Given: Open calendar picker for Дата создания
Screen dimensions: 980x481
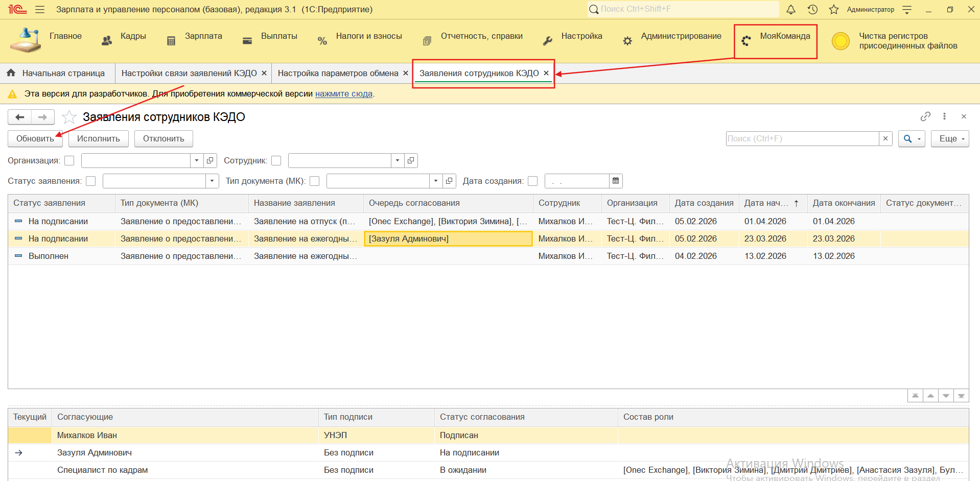Looking at the screenshot, I should pos(616,181).
